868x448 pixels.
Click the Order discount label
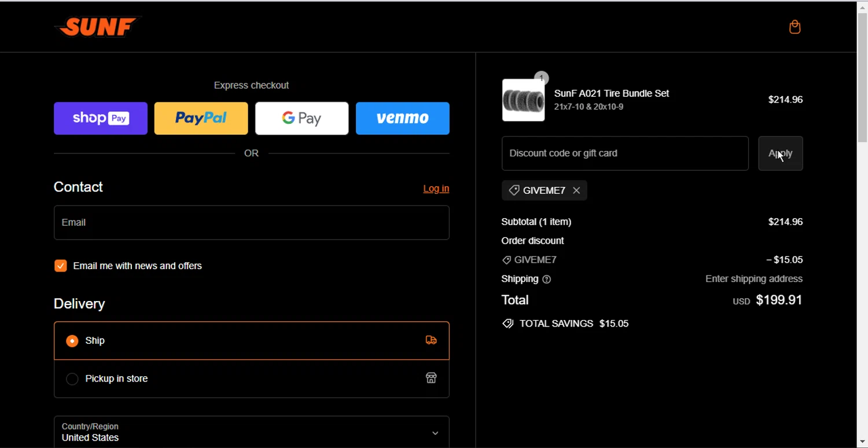tap(532, 241)
